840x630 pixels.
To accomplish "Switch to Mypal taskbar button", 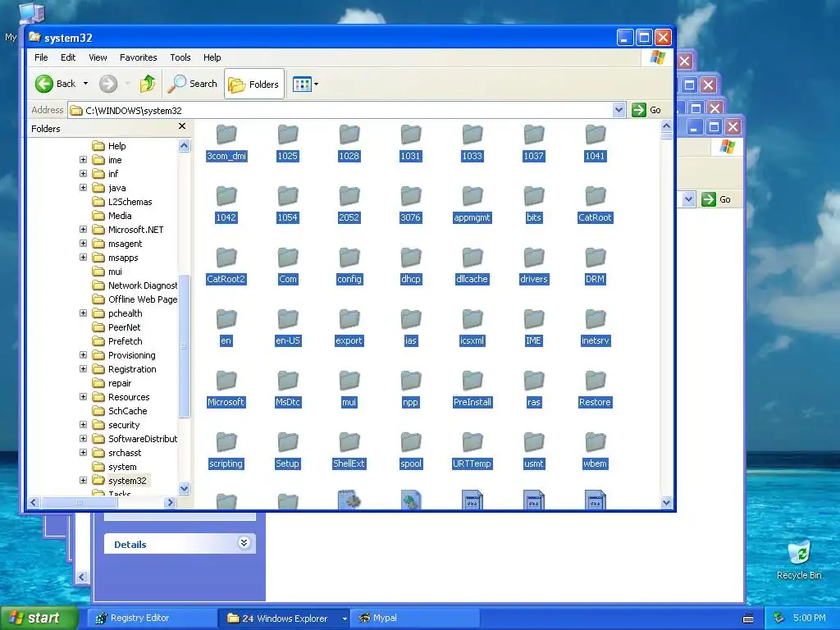I will [x=414, y=619].
